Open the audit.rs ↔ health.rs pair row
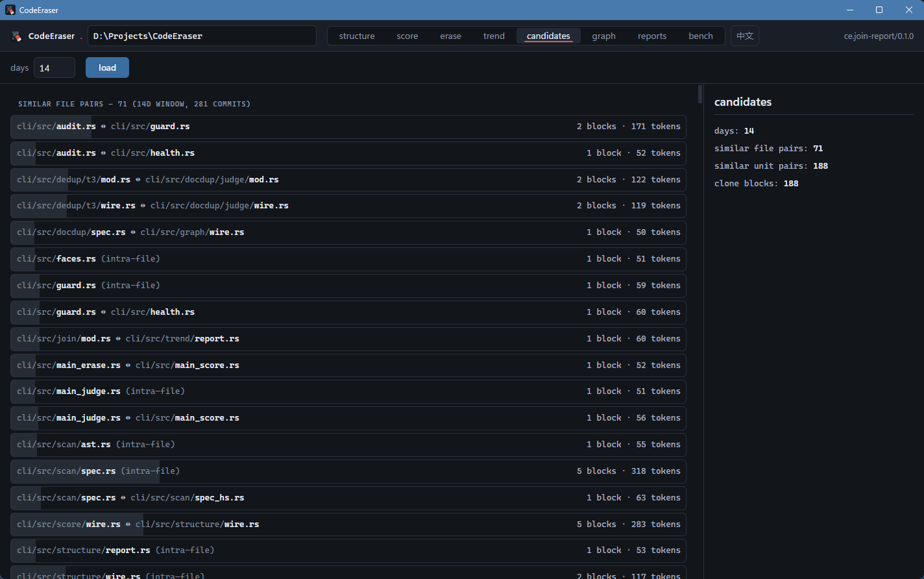This screenshot has height=579, width=924. [348, 153]
